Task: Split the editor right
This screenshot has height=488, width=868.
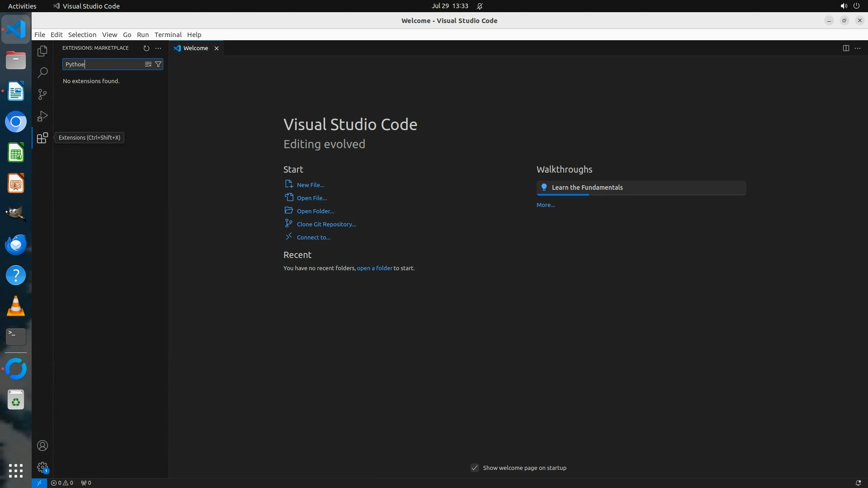Action: 845,48
